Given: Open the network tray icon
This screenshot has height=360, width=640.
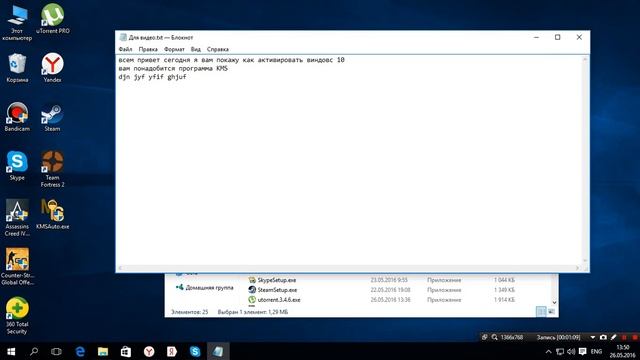Looking at the screenshot, I should coord(560,351).
